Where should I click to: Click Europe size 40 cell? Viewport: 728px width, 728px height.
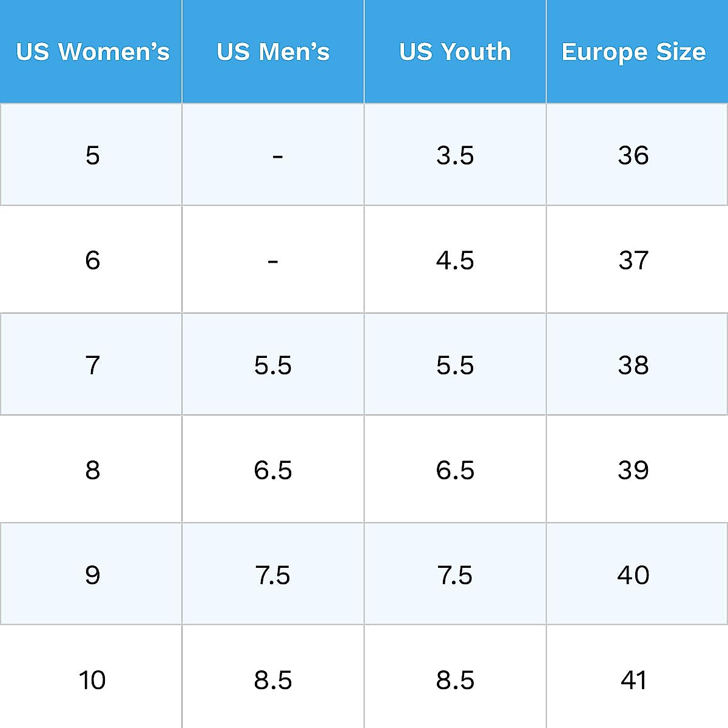pyautogui.click(x=633, y=575)
